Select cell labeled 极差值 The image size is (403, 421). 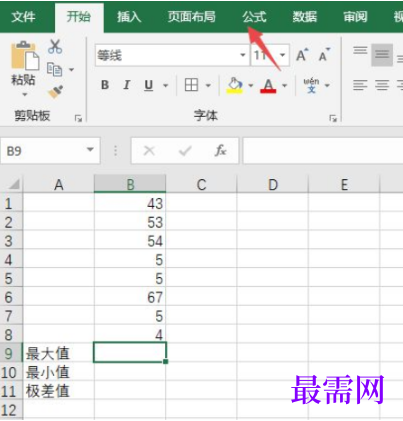point(59,391)
